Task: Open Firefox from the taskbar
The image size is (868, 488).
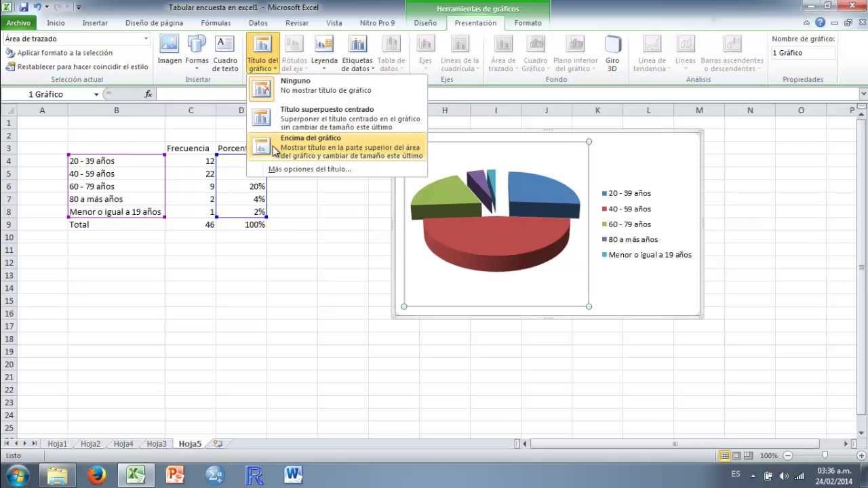Action: click(x=96, y=475)
